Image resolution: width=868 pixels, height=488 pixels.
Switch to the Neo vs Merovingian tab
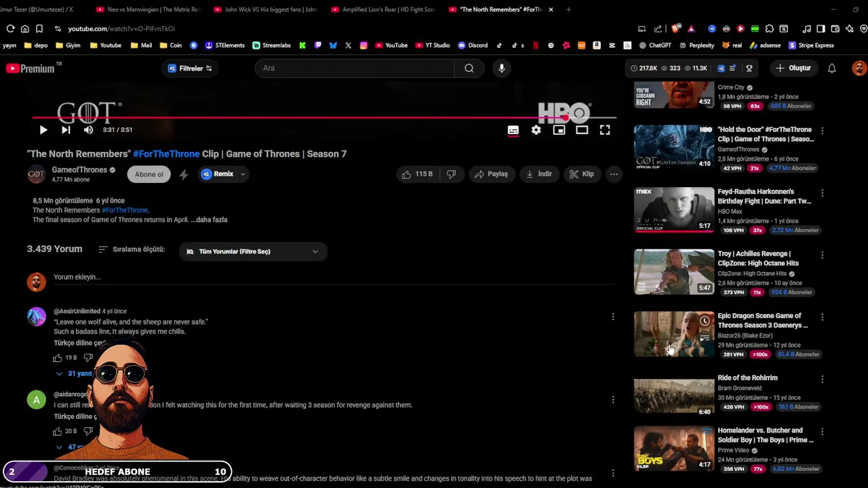pos(148,9)
